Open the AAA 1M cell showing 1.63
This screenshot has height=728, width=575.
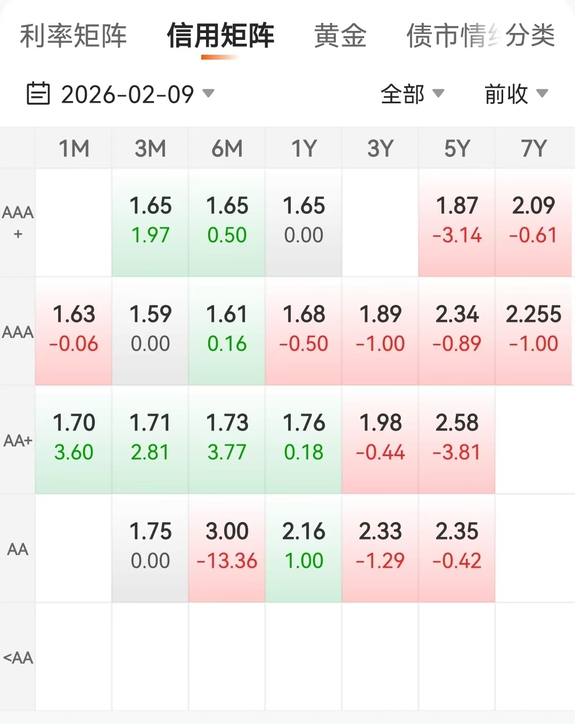tap(74, 328)
